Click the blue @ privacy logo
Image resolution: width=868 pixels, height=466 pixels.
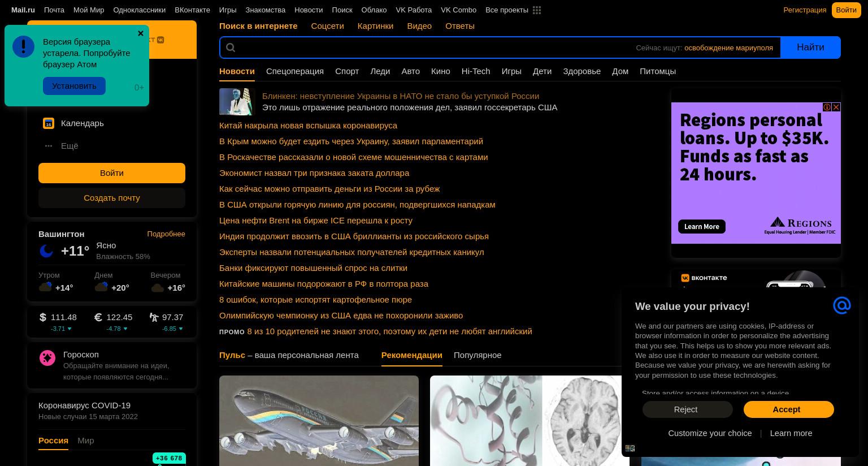pos(841,305)
